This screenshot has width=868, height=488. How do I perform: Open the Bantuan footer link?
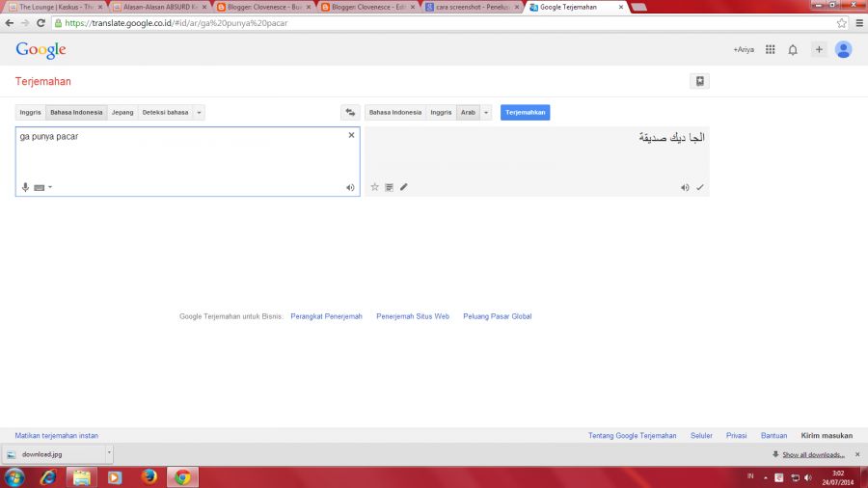(x=773, y=435)
